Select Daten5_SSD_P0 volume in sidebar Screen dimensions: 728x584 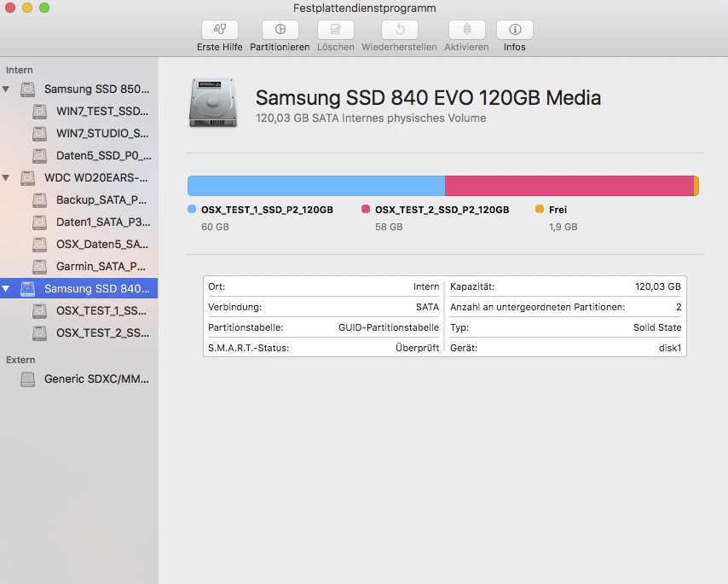tap(79, 155)
